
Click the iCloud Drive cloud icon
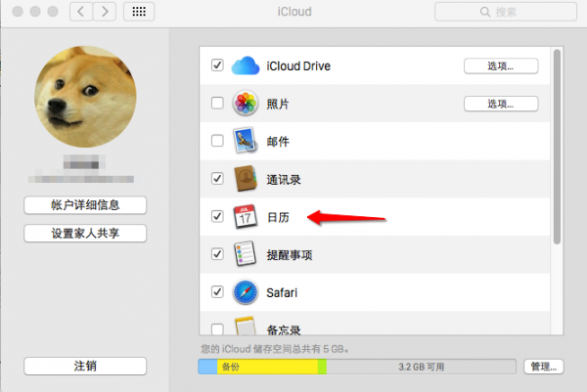(x=246, y=65)
